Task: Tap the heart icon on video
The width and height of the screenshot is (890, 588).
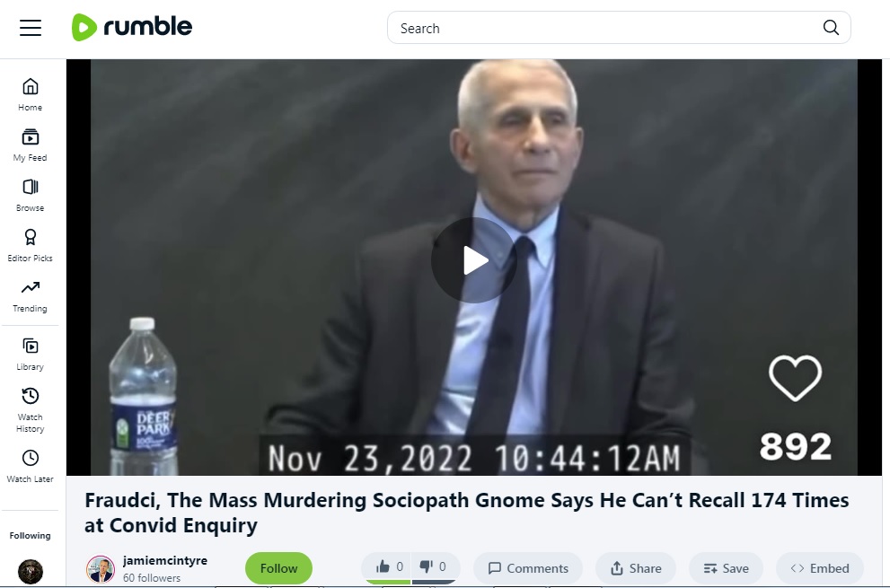Action: (x=795, y=378)
